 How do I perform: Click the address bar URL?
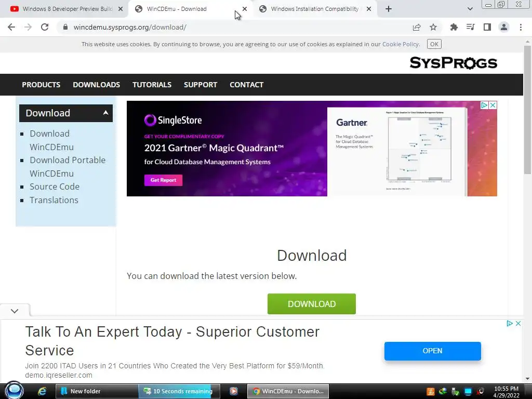point(130,27)
